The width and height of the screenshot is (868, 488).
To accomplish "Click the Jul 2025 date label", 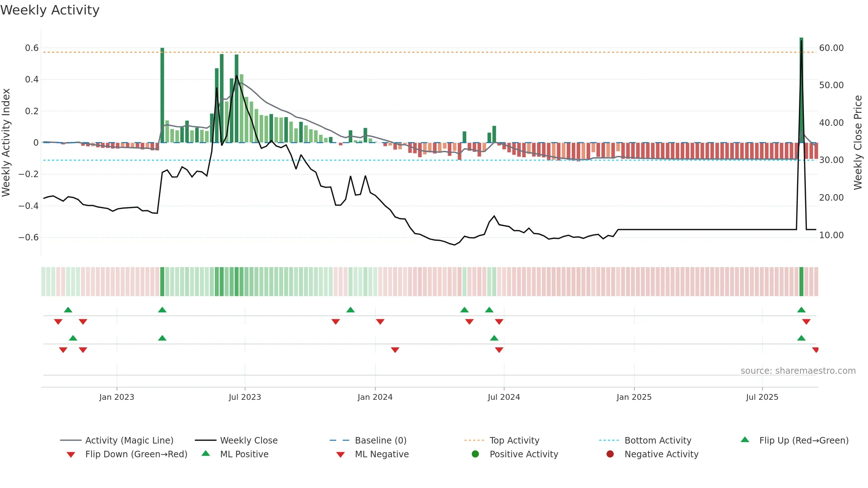I will [x=762, y=397].
